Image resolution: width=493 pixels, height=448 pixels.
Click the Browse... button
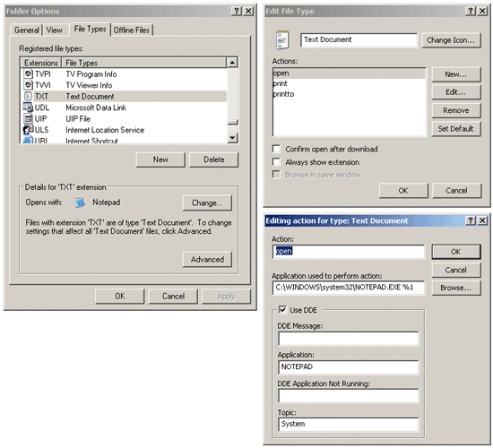(x=456, y=288)
